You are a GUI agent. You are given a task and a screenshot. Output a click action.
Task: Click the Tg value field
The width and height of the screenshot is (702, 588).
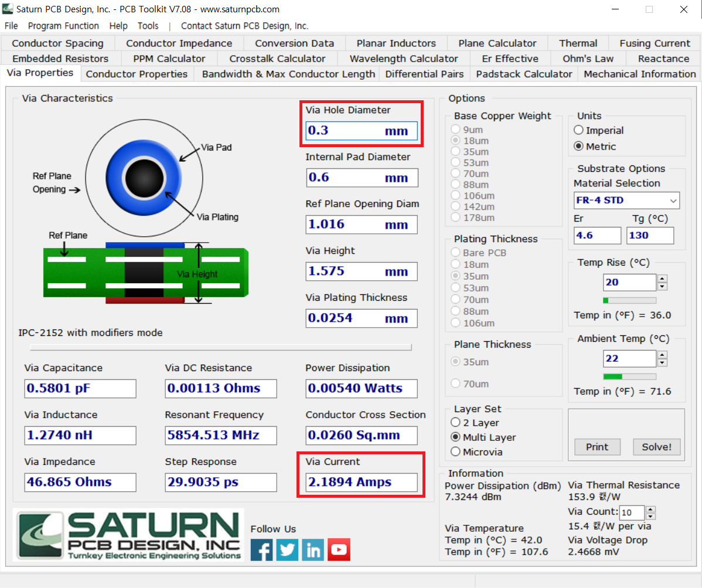tap(650, 236)
